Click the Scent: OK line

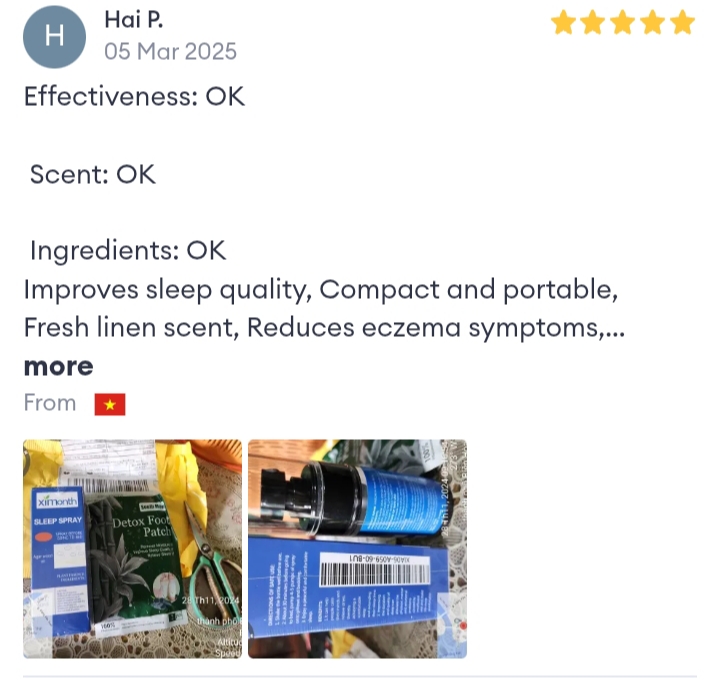(93, 174)
